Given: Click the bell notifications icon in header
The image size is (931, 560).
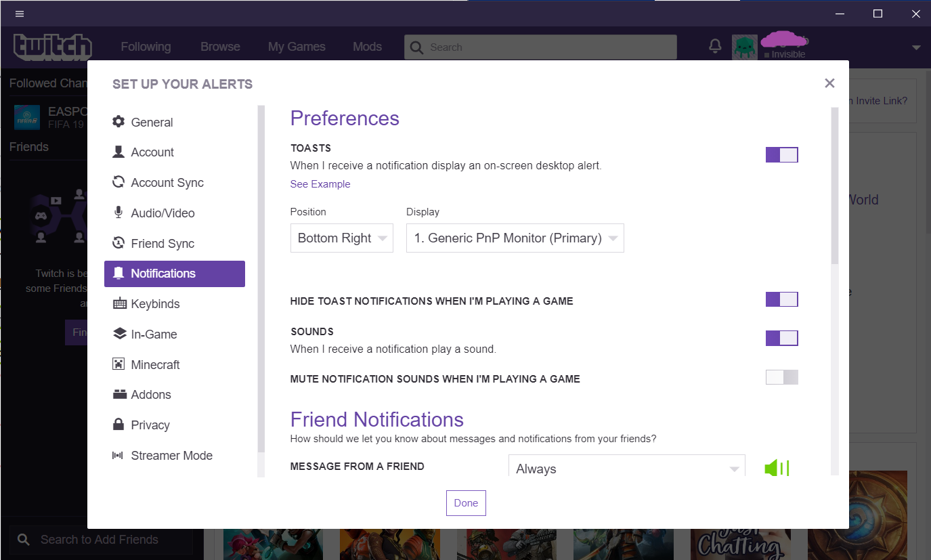Looking at the screenshot, I should click(715, 46).
